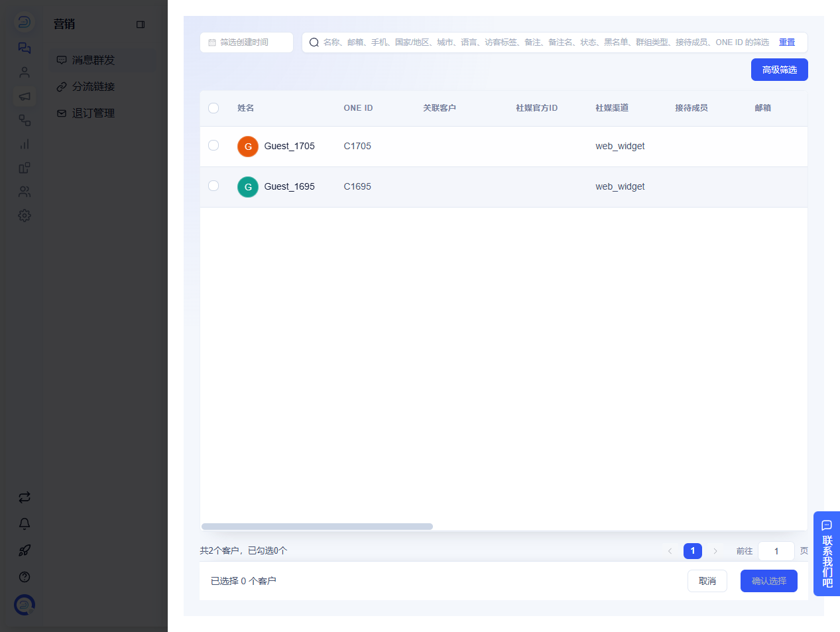Screen dimensions: 840x632
Task: Click the web_widget cell for Guest_1705
Action: tap(620, 146)
